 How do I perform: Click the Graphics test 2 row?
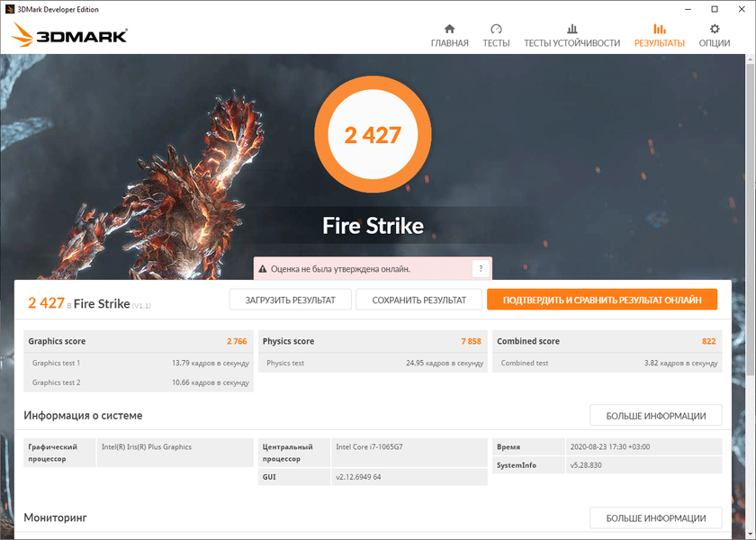139,382
